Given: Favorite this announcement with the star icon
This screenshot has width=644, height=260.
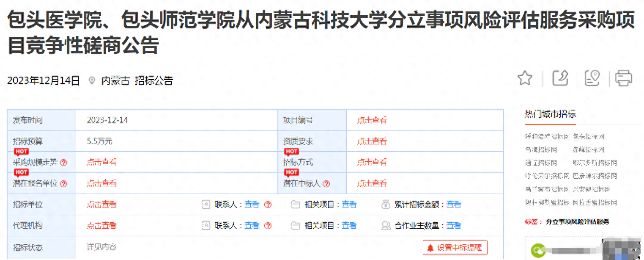Looking at the screenshot, I should pyautogui.click(x=524, y=78).
